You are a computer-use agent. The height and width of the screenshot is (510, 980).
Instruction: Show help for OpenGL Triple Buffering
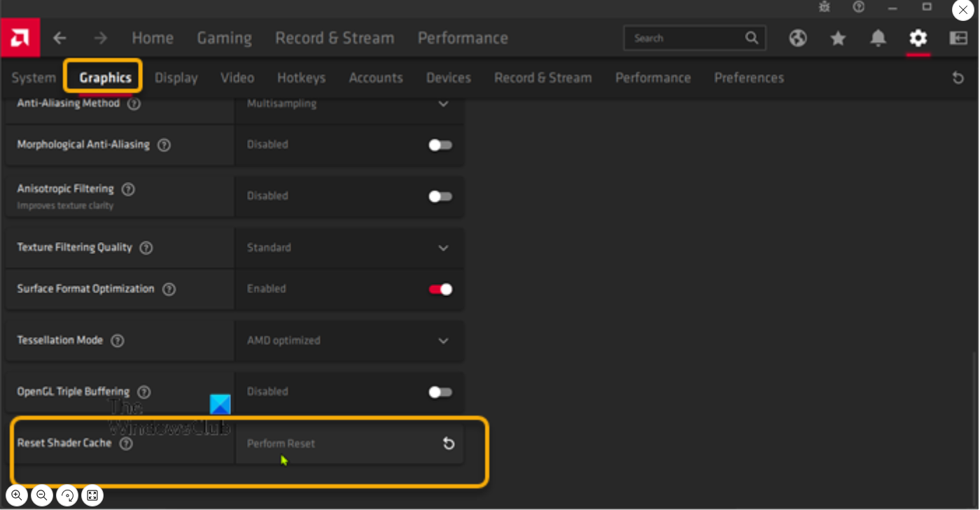pos(144,392)
